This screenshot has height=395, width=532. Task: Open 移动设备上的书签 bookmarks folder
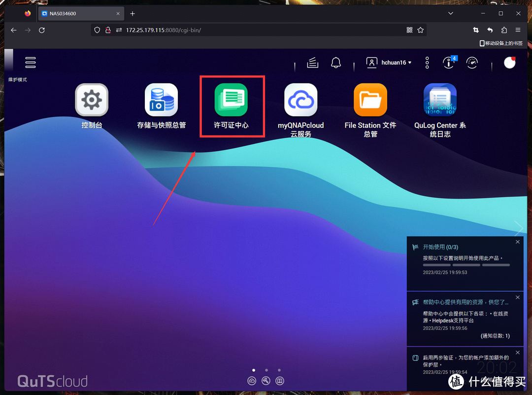click(501, 43)
